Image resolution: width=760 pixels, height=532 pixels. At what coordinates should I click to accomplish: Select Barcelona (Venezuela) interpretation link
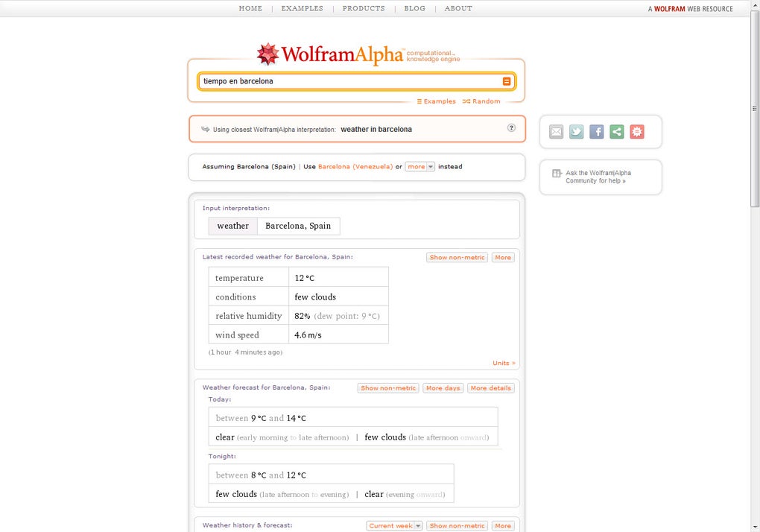pyautogui.click(x=355, y=167)
